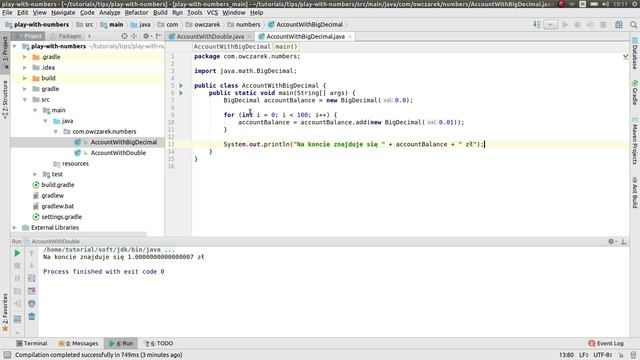Select AccountWithDouble in project tree
Screen dimensions: 640x360
coord(118,153)
